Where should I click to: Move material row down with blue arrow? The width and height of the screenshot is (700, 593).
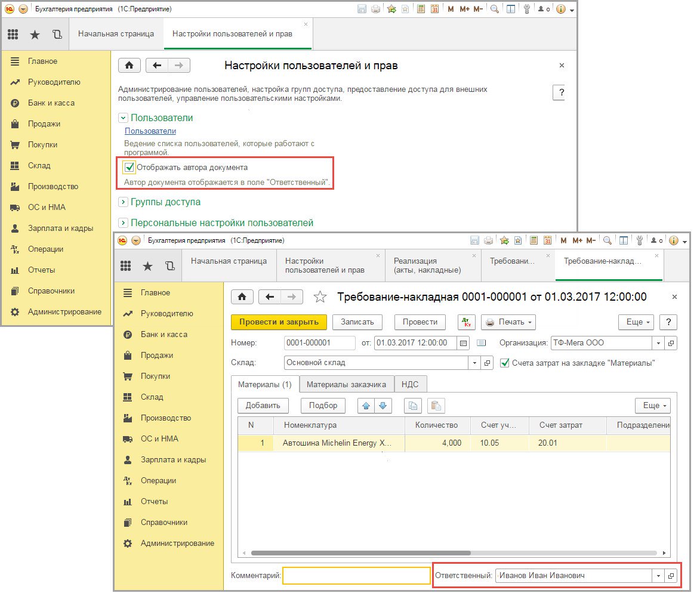383,405
